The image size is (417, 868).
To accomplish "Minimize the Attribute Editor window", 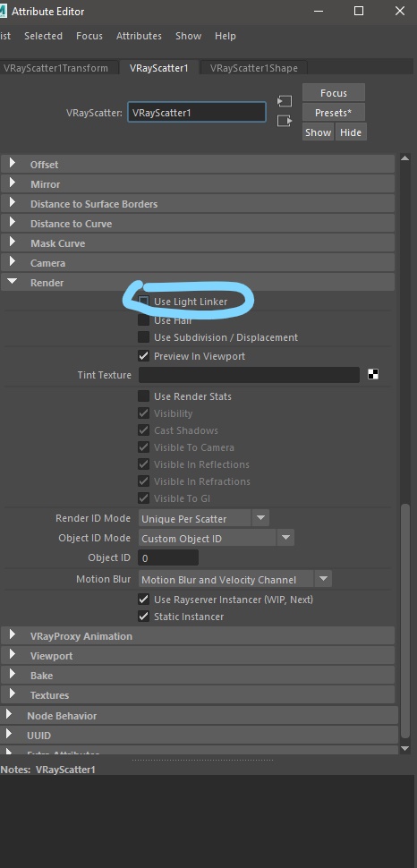I will [x=319, y=11].
